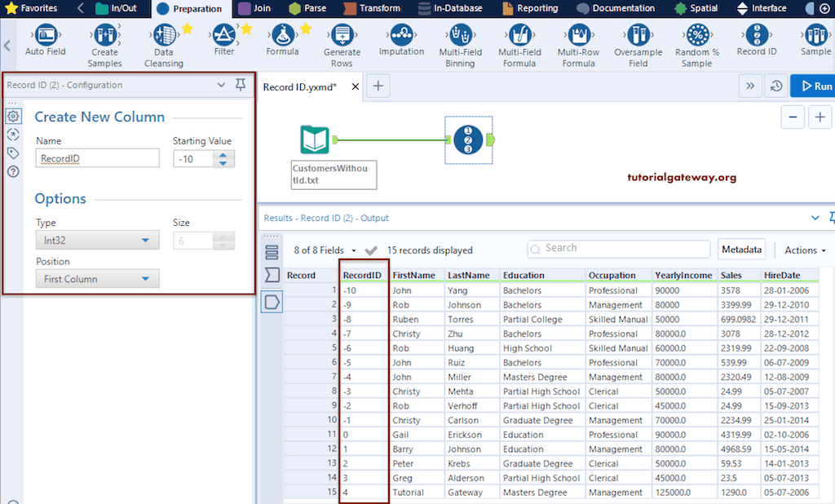Select the CustomersWithoutId input data node

(314, 140)
